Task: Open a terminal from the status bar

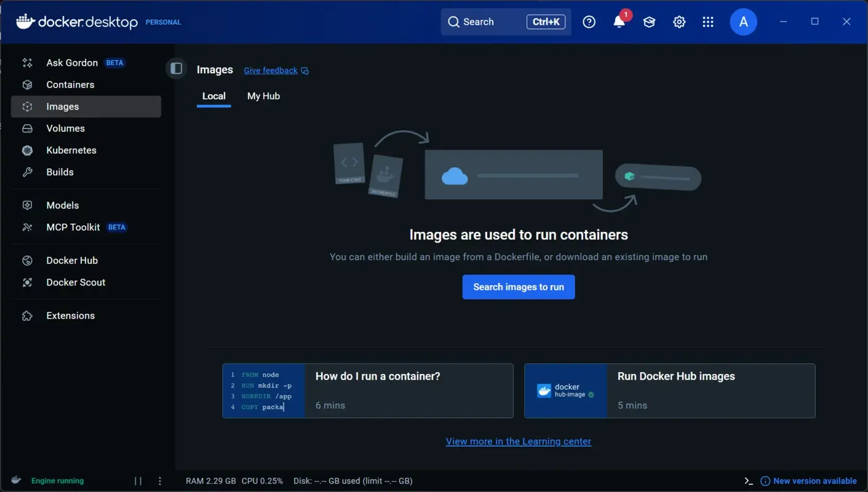Action: 748,480
